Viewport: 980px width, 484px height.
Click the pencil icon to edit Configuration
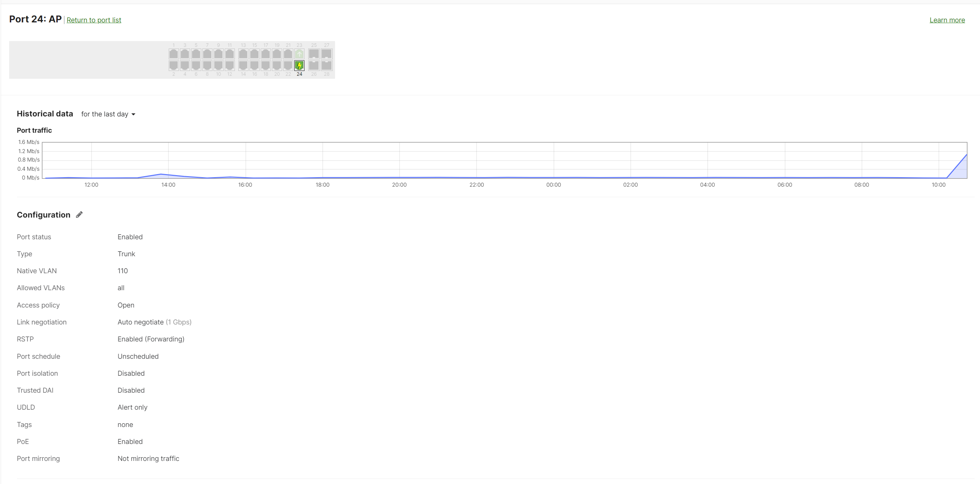(79, 215)
